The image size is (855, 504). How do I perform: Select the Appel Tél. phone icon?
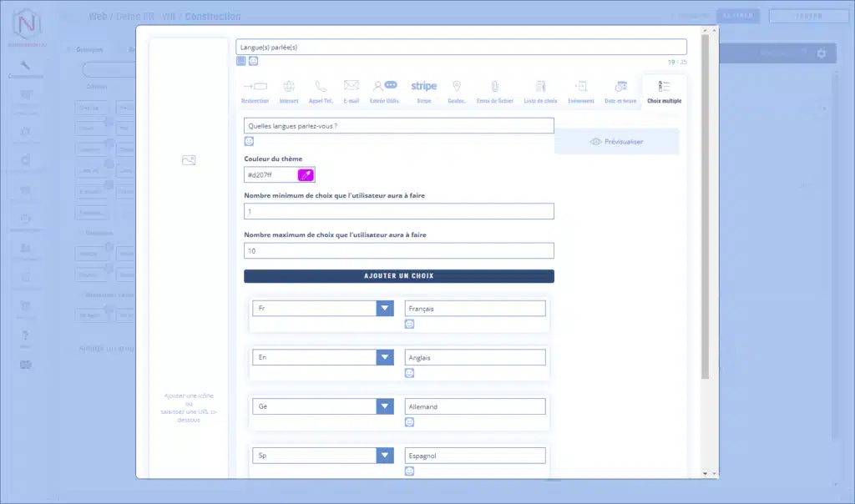[x=321, y=90]
